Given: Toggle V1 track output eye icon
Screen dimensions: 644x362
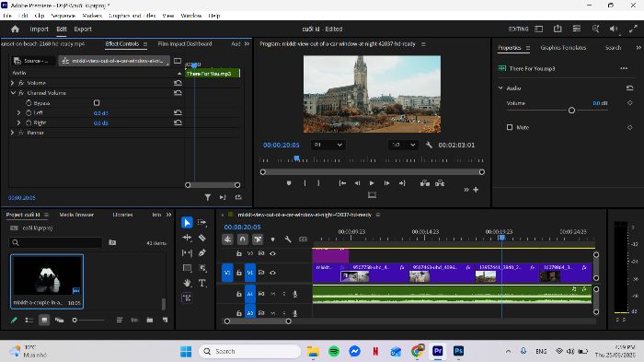Looking at the screenshot, I should coord(272,273).
